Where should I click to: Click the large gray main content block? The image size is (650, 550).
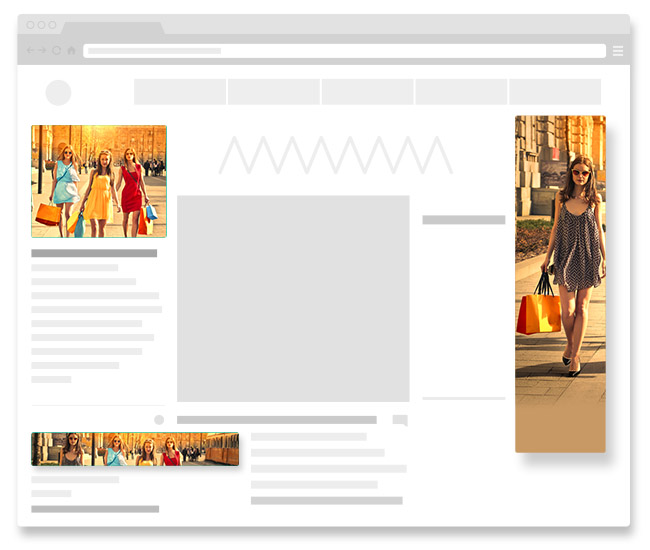click(293, 298)
